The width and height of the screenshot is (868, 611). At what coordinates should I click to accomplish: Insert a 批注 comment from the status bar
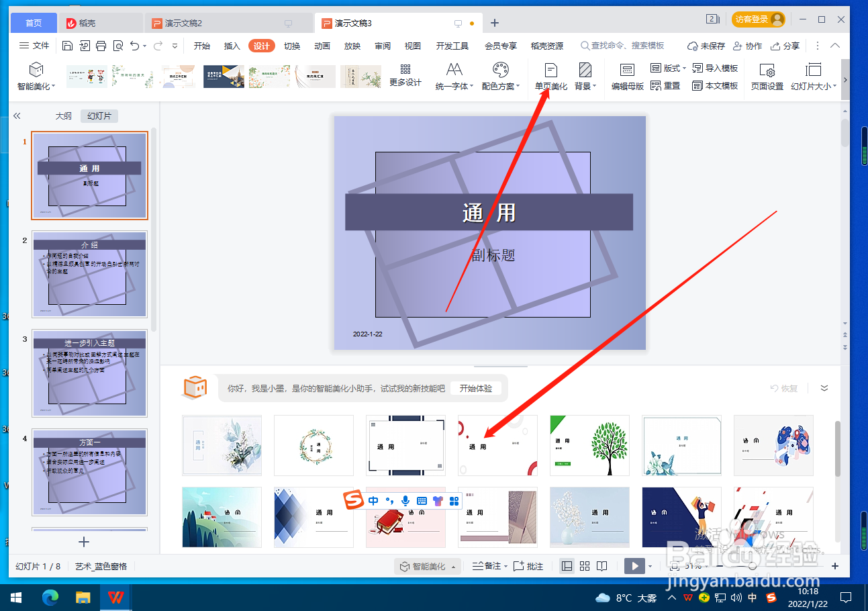pyautogui.click(x=528, y=566)
